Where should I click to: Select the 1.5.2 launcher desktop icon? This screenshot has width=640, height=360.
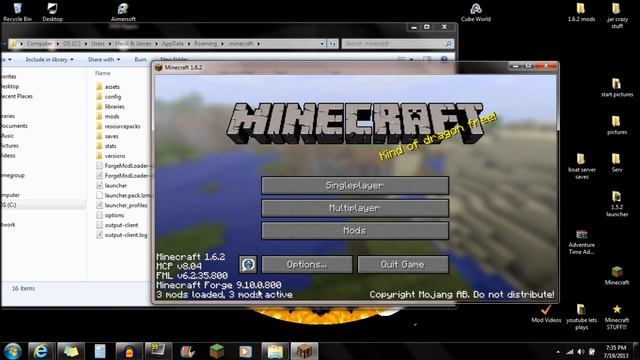pos(617,204)
